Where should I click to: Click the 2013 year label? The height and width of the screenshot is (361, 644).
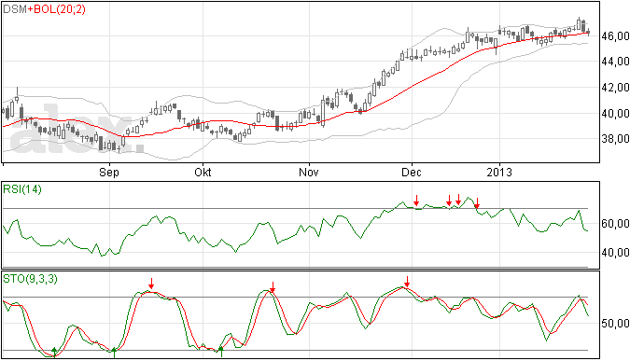click(x=499, y=172)
